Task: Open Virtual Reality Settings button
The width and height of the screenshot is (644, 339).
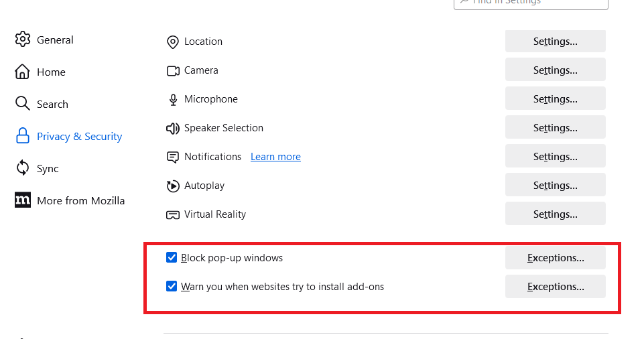Action: tap(556, 214)
